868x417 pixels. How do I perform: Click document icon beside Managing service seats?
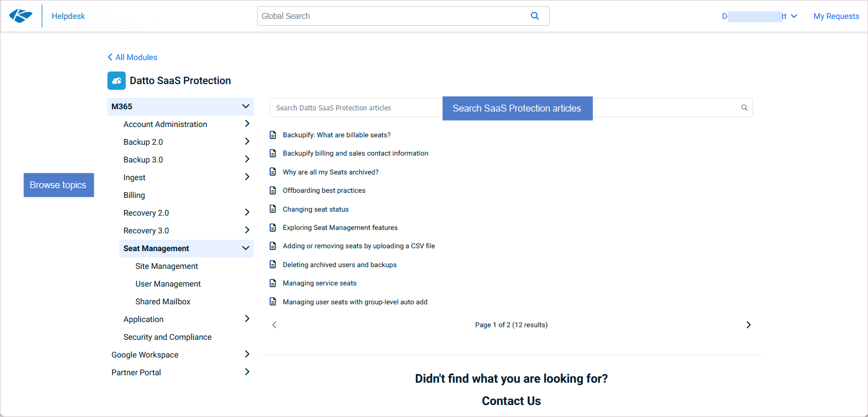273,283
